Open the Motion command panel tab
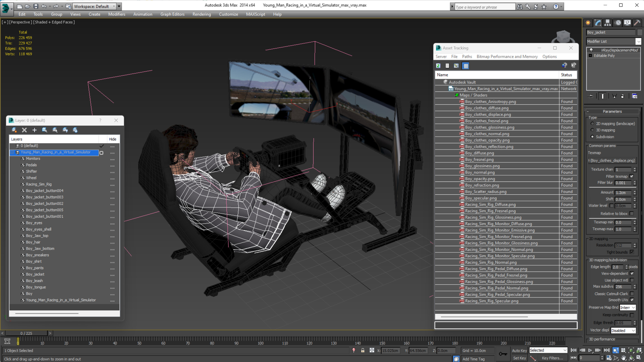 pyautogui.click(x=618, y=23)
